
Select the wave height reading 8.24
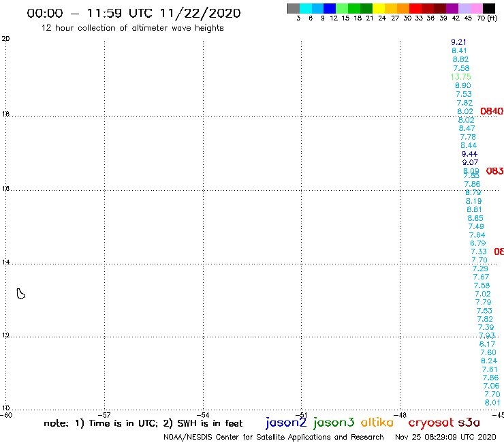click(489, 361)
